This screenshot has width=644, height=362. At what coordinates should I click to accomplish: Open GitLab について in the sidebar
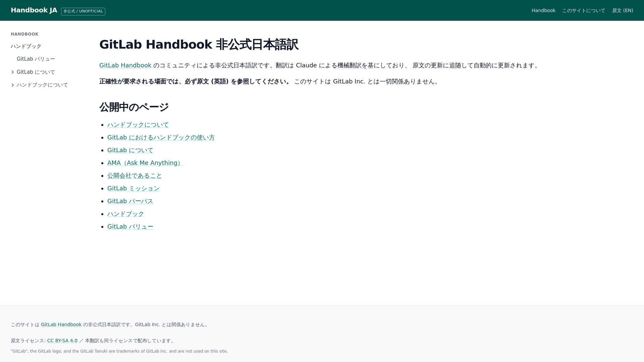pyautogui.click(x=36, y=72)
